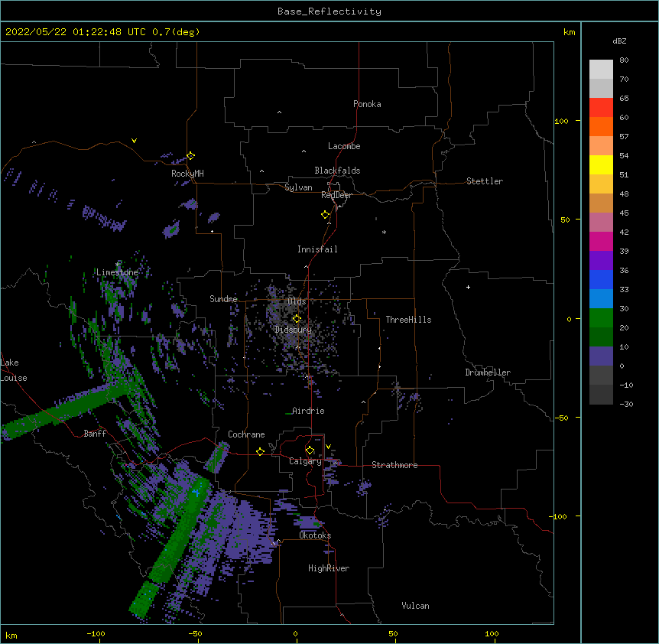This screenshot has width=659, height=644.
Task: Select the orange 57-60 dBZ swatch
Action: pos(601,126)
